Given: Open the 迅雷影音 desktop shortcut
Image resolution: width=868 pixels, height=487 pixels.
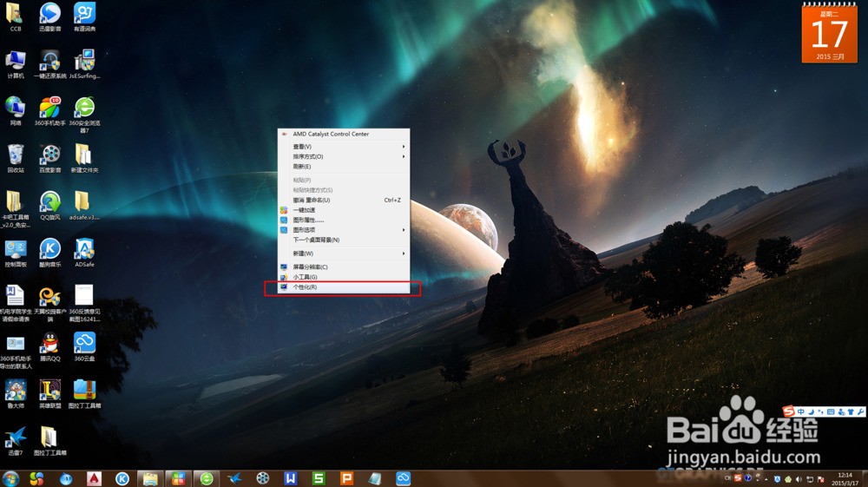Looking at the screenshot, I should [49, 15].
